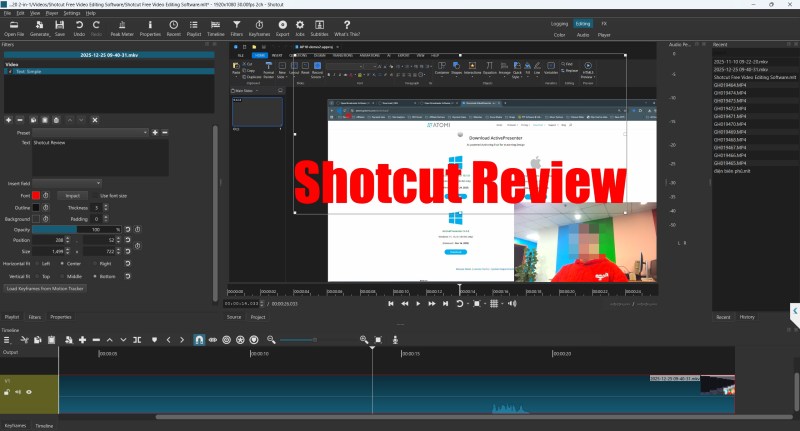Screen dimensions: 800x431
Task: Switch to the Logging layout
Action: click(560, 22)
